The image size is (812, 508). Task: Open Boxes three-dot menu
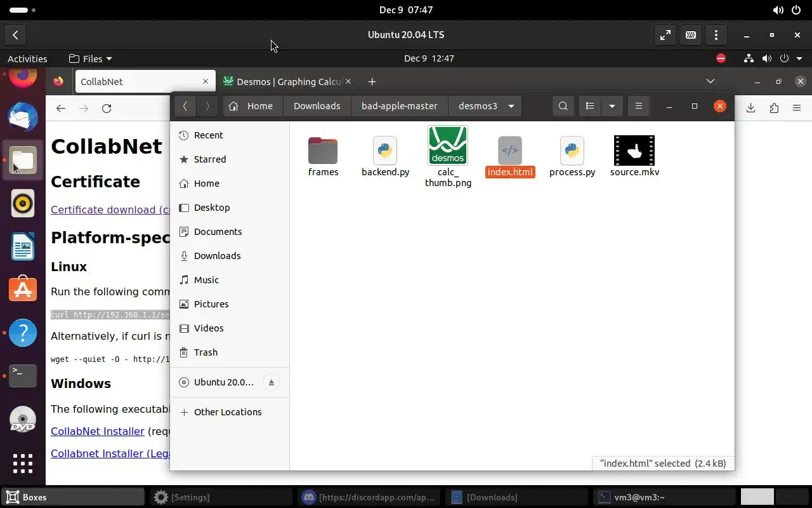pos(716,35)
